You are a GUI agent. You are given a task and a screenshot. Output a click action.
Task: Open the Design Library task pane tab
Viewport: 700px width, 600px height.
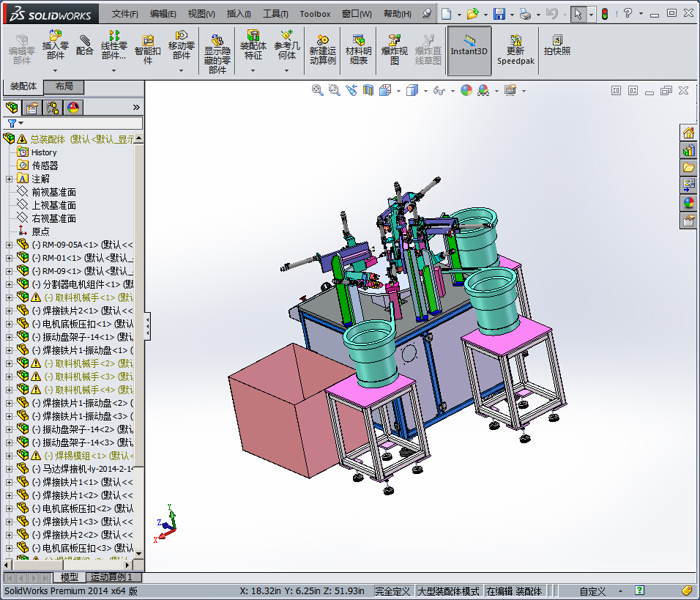pyautogui.click(x=688, y=150)
